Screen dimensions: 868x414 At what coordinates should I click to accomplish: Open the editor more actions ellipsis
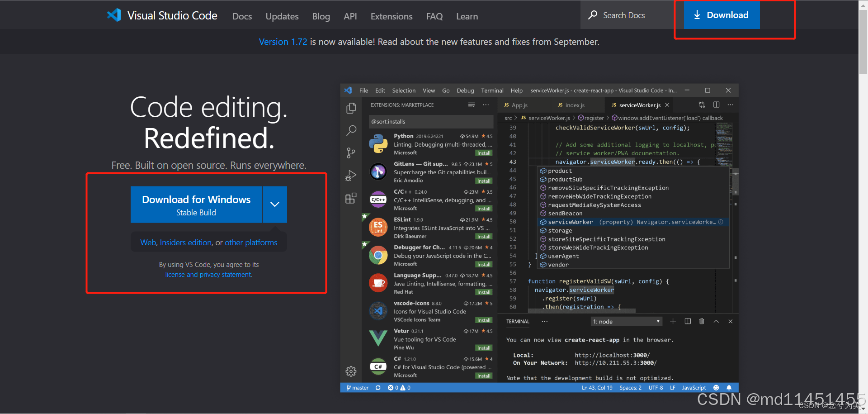(731, 105)
